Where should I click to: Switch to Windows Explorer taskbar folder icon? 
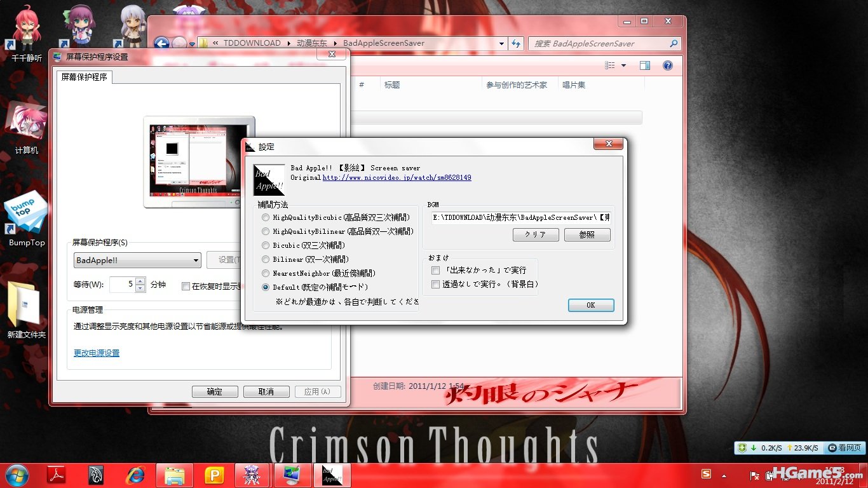pos(175,475)
